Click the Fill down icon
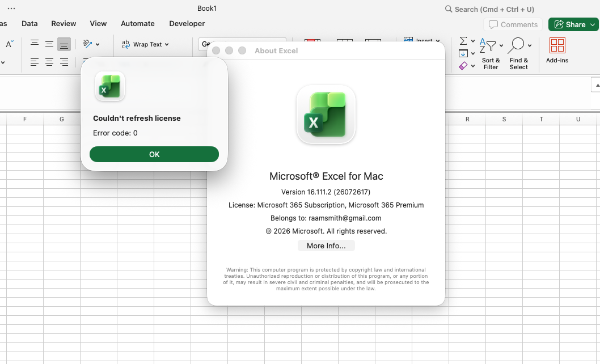 coord(463,53)
